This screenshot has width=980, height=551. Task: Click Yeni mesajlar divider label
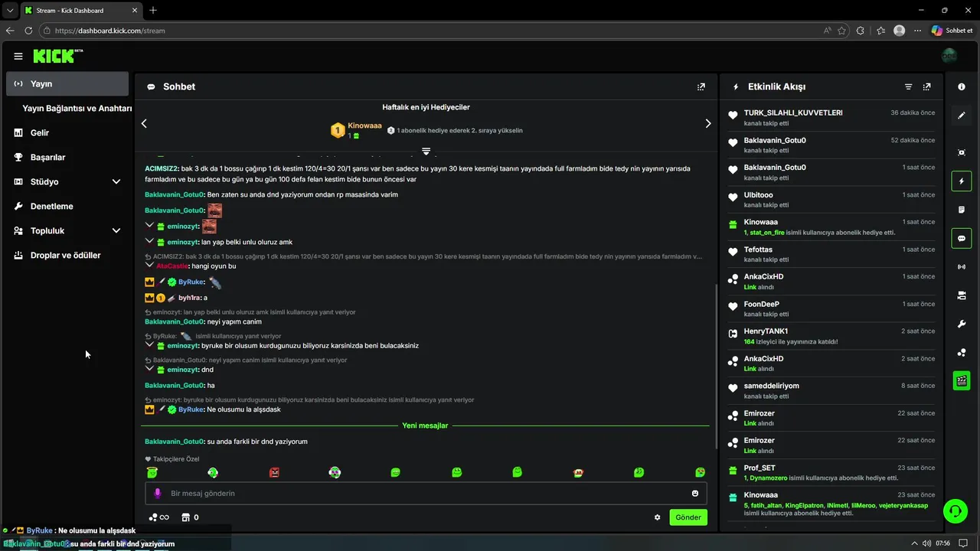[x=425, y=425]
